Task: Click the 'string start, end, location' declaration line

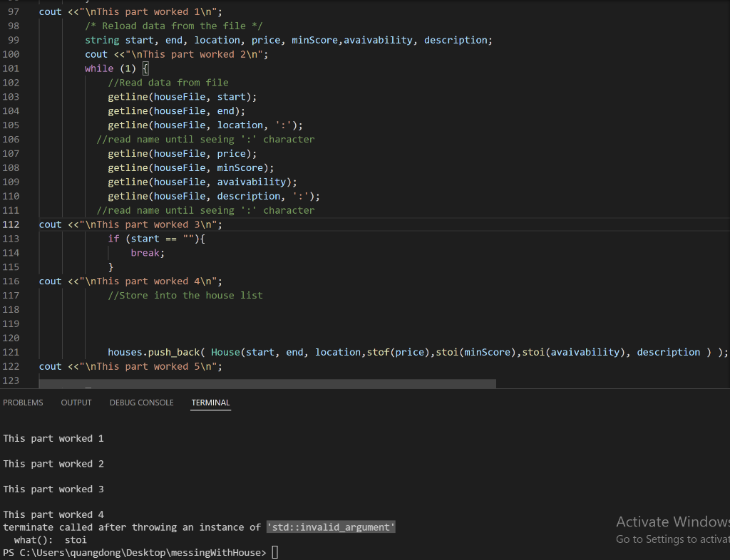Action: pyautogui.click(x=289, y=40)
